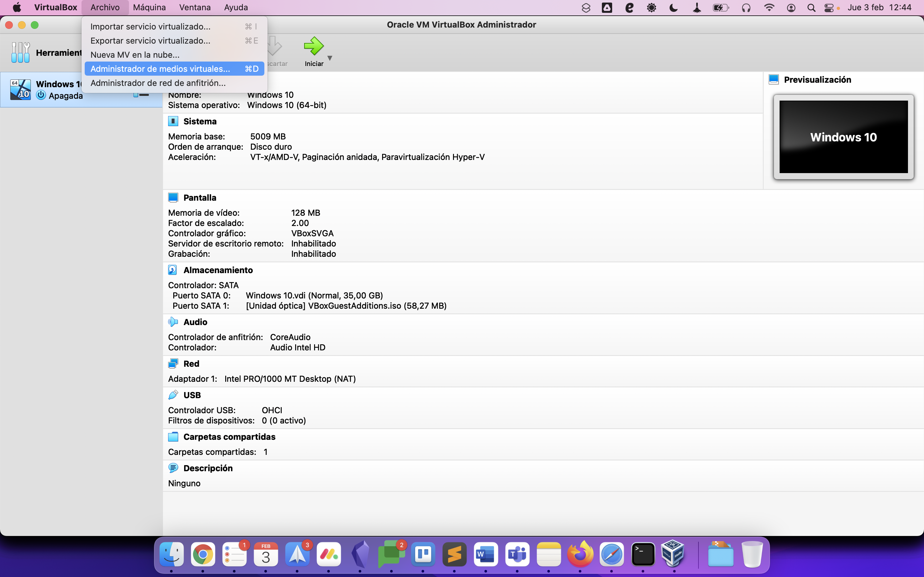The height and width of the screenshot is (577, 924).
Task: Click the Carpetas compartidas folder icon
Action: coord(173,437)
